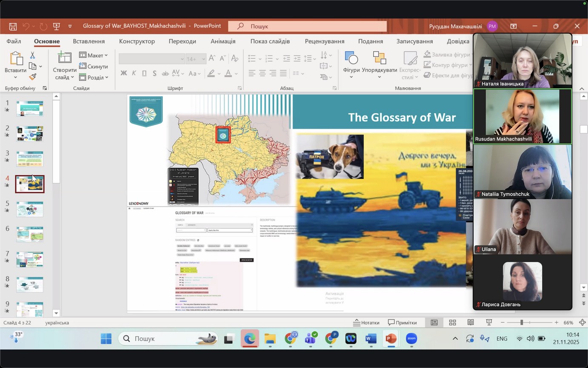Screen dimensions: 588x368
Task: Switch to the Анімація tab
Action: 223,41
